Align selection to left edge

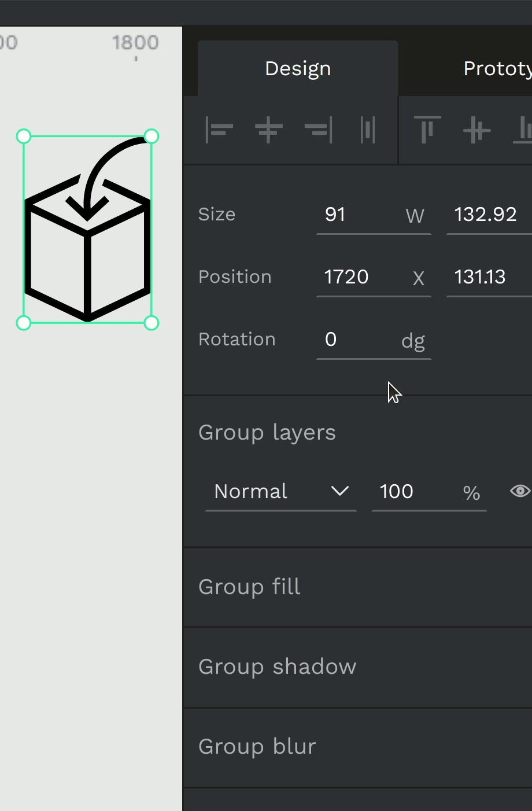click(x=219, y=130)
